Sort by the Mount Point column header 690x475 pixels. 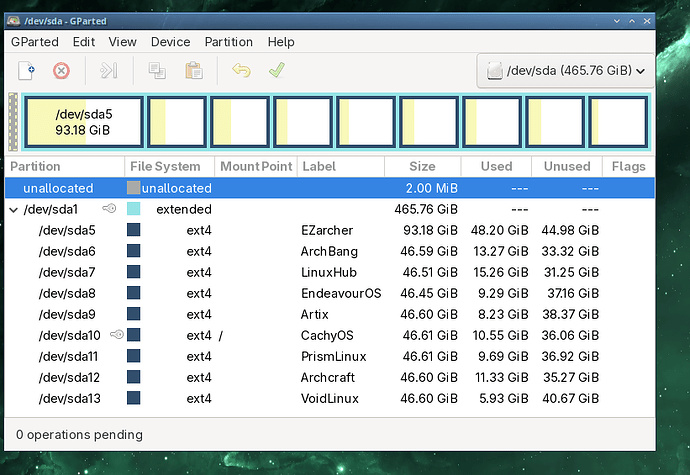pos(256,166)
